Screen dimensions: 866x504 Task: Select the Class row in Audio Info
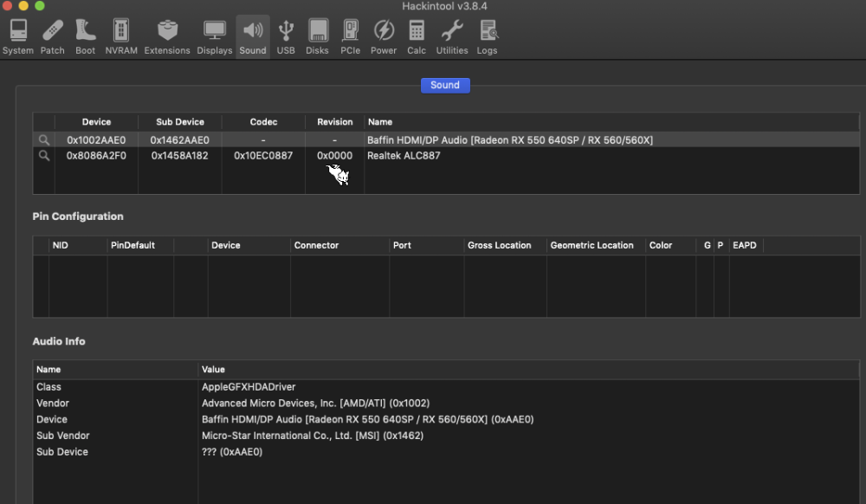tap(446, 387)
